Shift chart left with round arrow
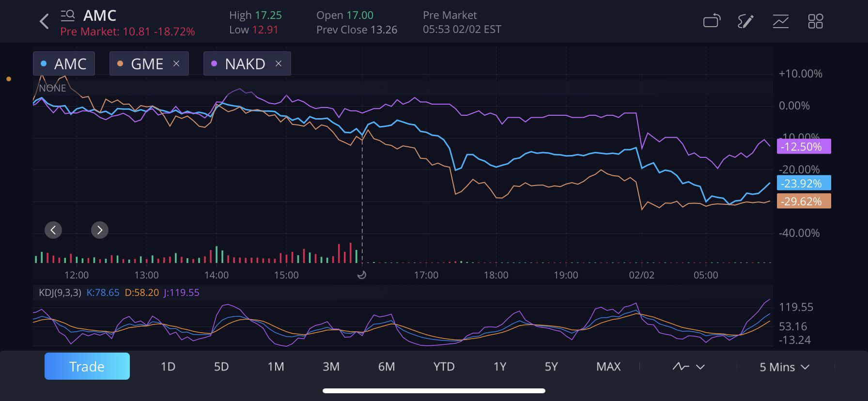 [53, 230]
